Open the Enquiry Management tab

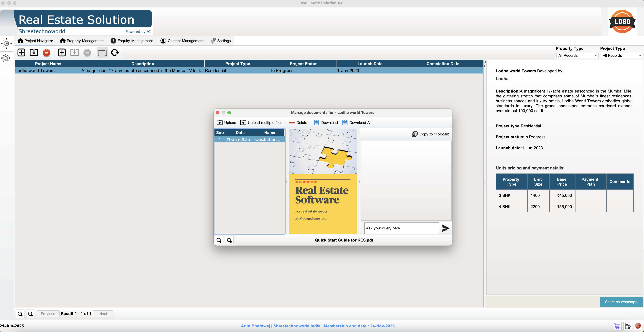pos(132,41)
